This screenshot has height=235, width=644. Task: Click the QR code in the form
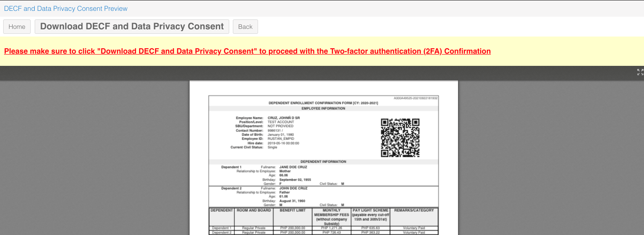pos(400,138)
